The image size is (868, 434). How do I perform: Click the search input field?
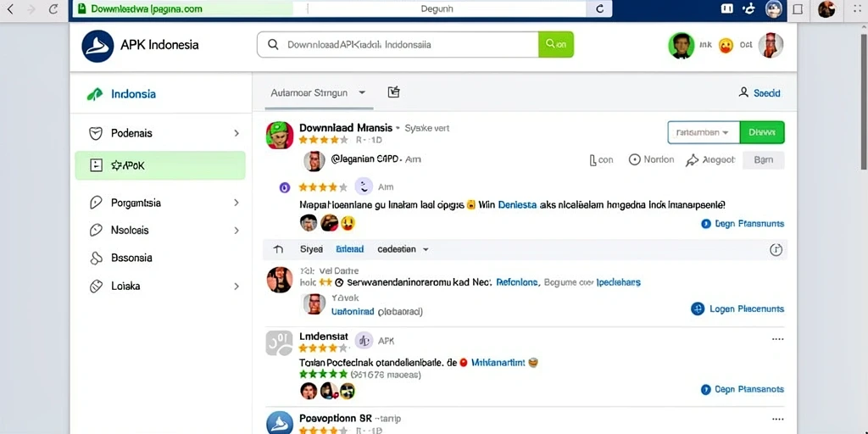click(x=398, y=44)
